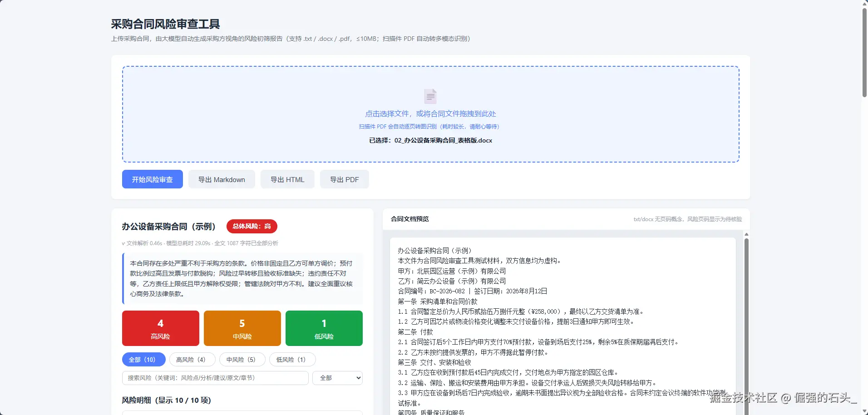Open the green 低风险 count card
Screen dimensions: 868x415
324,328
